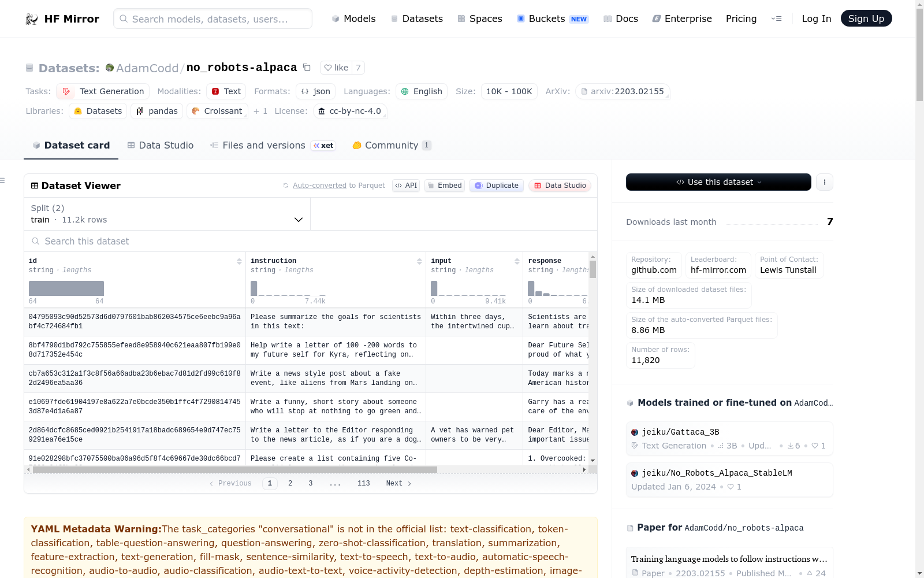924x578 pixels.
Task: Jump to page 2 of the viewer
Action: pos(290,483)
